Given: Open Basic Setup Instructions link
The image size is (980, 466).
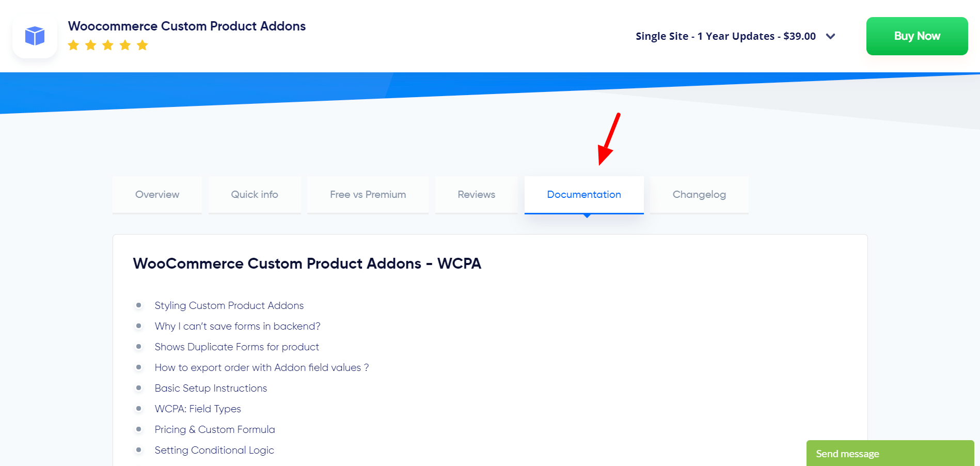Looking at the screenshot, I should [211, 388].
